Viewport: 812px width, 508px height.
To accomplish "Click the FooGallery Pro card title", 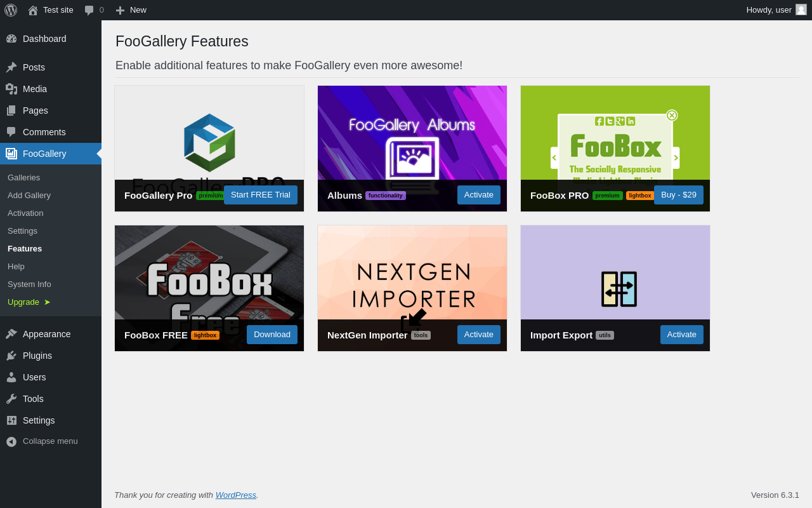I will click(159, 195).
